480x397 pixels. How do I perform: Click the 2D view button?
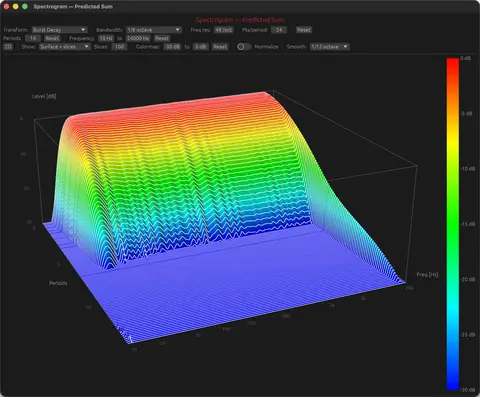[x=8, y=47]
